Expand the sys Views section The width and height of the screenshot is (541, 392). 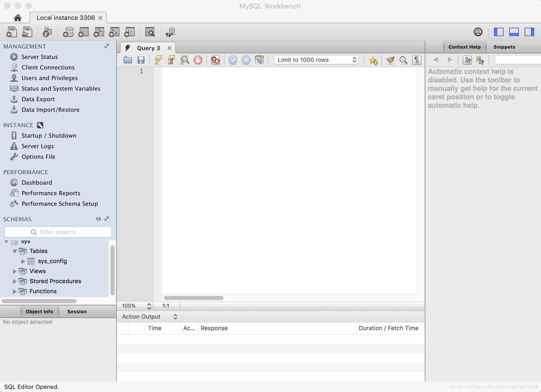pyautogui.click(x=15, y=271)
